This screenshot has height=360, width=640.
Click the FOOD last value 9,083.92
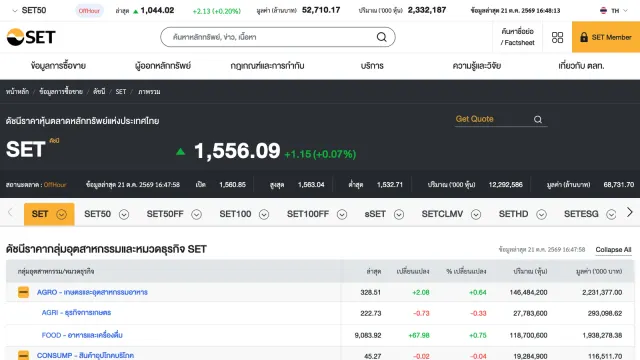tap(368, 336)
